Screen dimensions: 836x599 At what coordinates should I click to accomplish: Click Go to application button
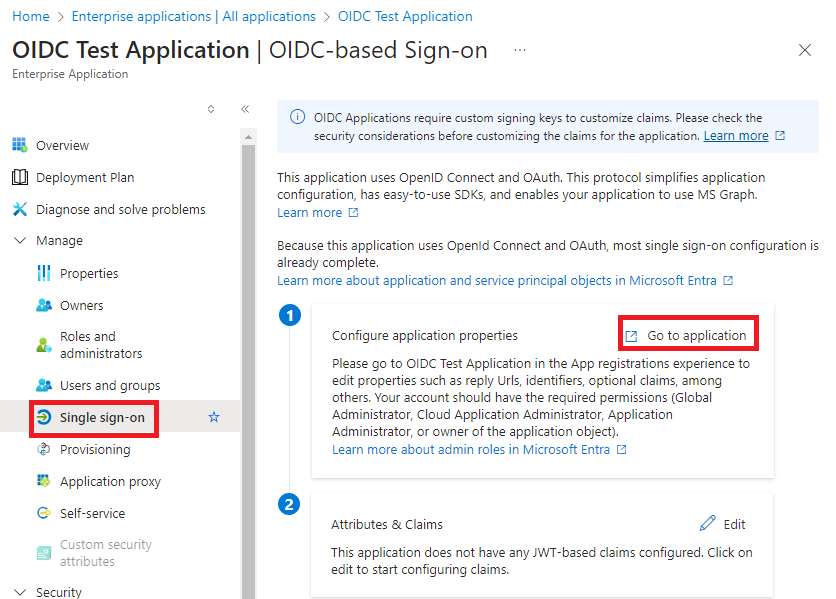pos(688,336)
